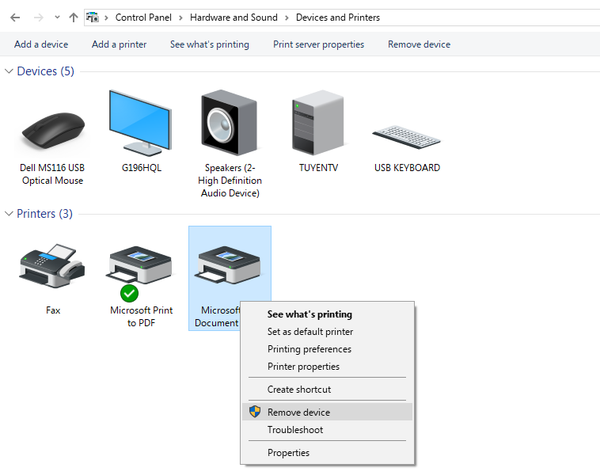600x472 pixels.
Task: Open Properties from context menu
Action: click(327, 452)
